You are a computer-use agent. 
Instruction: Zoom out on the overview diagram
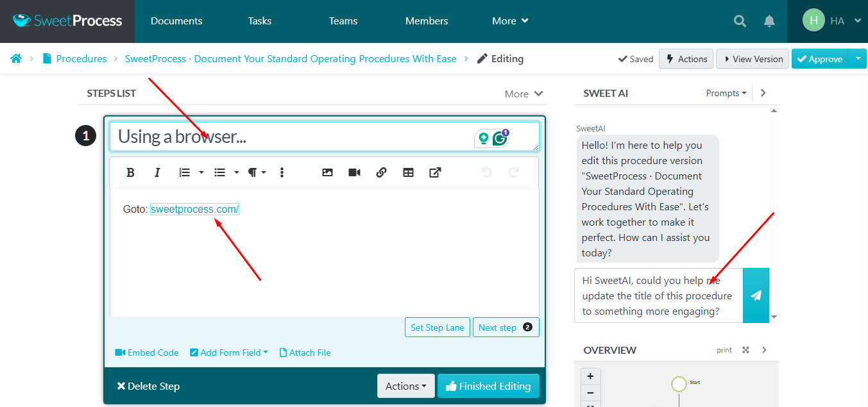pos(590,393)
